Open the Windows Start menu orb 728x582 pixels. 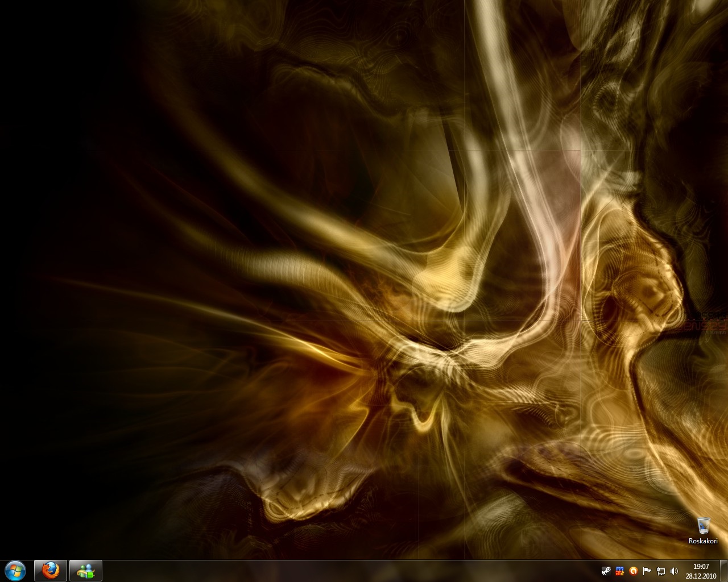15,570
